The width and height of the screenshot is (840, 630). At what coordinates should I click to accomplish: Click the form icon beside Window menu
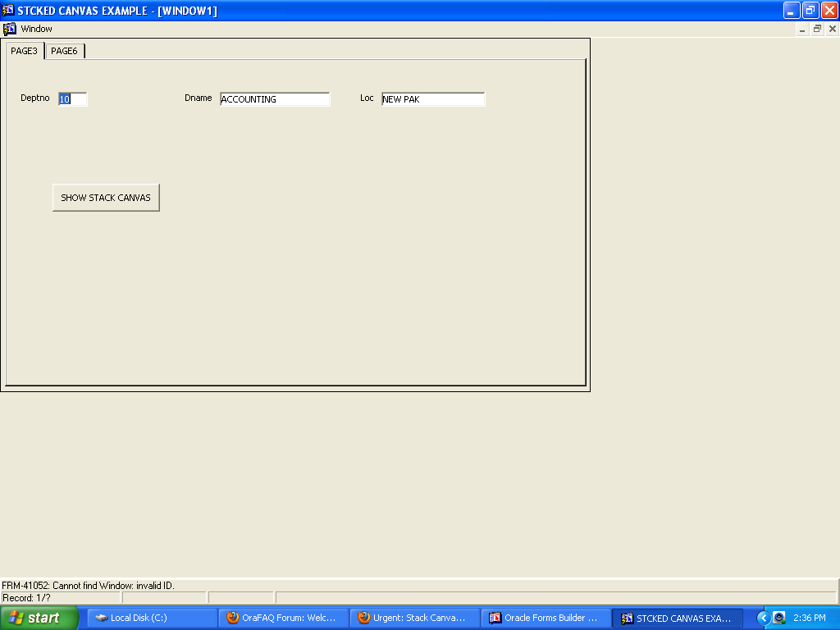[10, 29]
